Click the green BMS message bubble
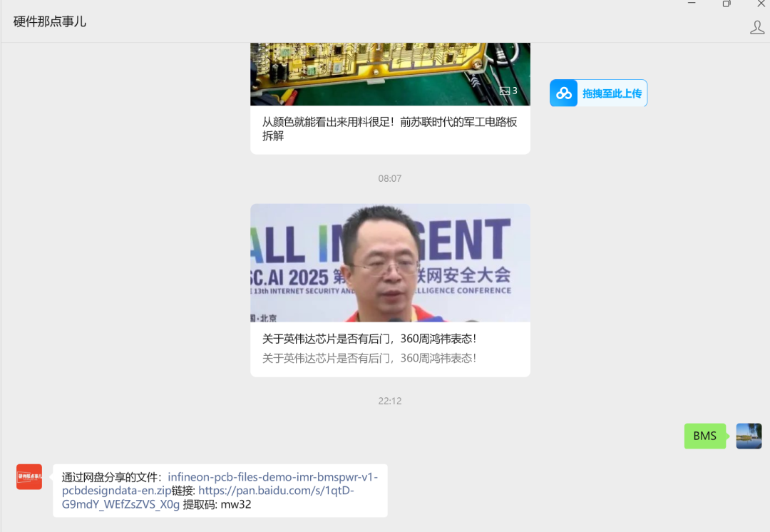Screen dimensions: 770x532 click(704, 436)
